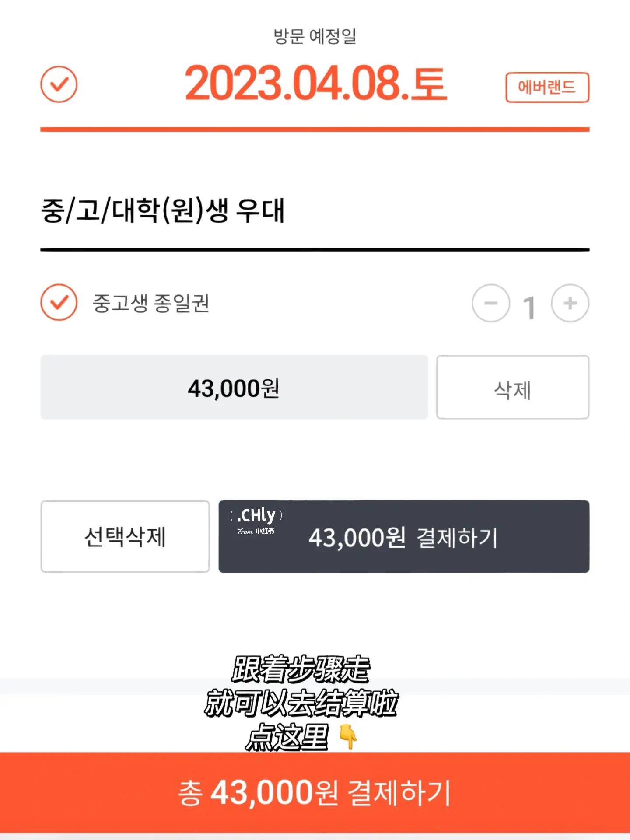
Task: Click the 43,000원 price field
Action: (x=234, y=387)
